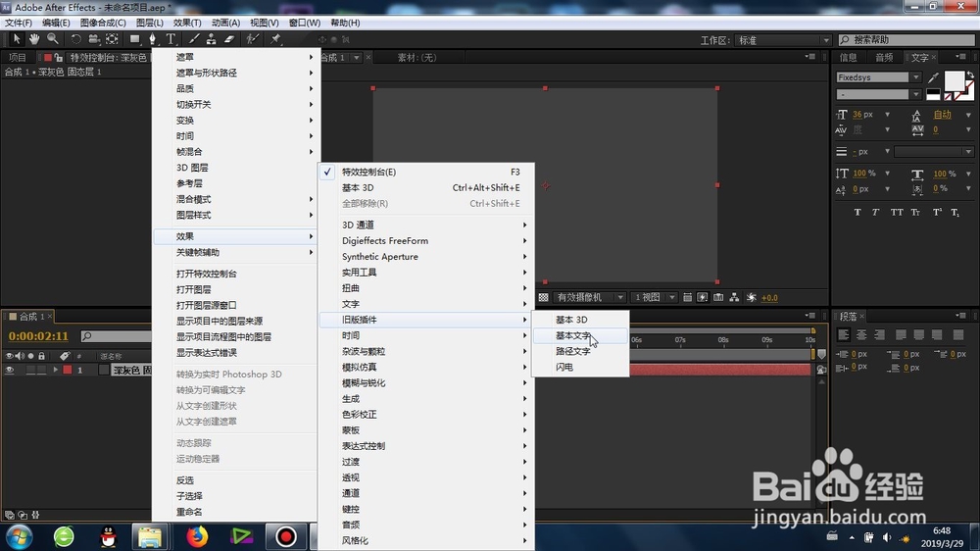980x551 pixels.
Task: Select the Eraser tool
Action: 229,39
